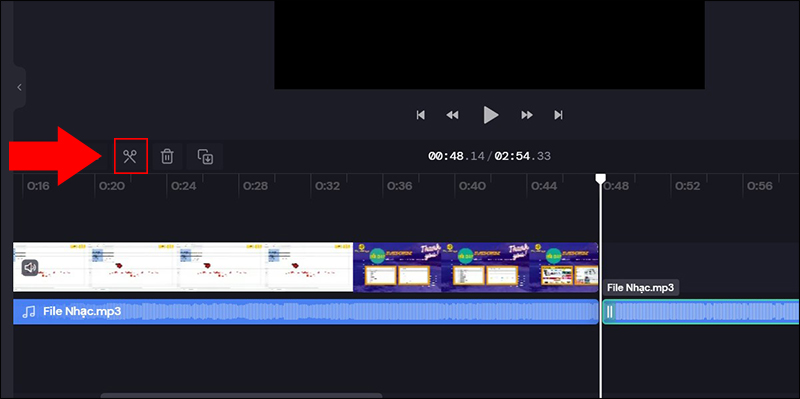Image resolution: width=800 pixels, height=399 pixels.
Task: Click the 00:48.14 current time display
Action: (x=456, y=156)
